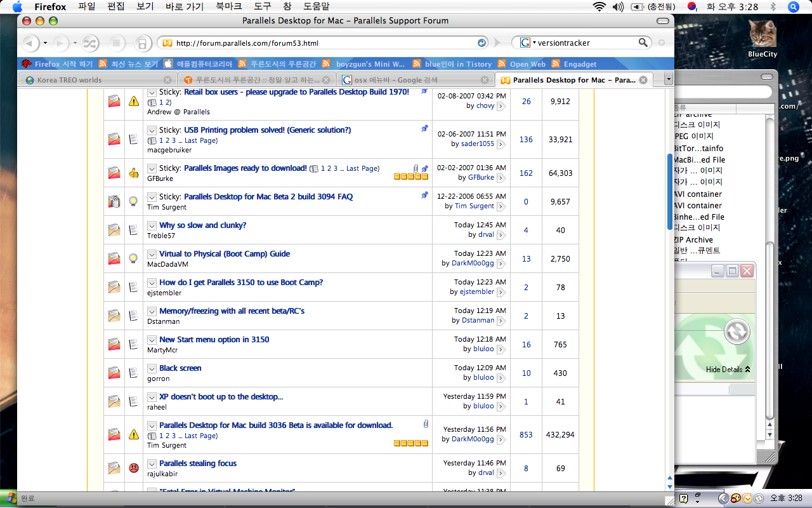The image size is (812, 508).
Task: Click the forward navigation arrow button
Action: pos(60,43)
